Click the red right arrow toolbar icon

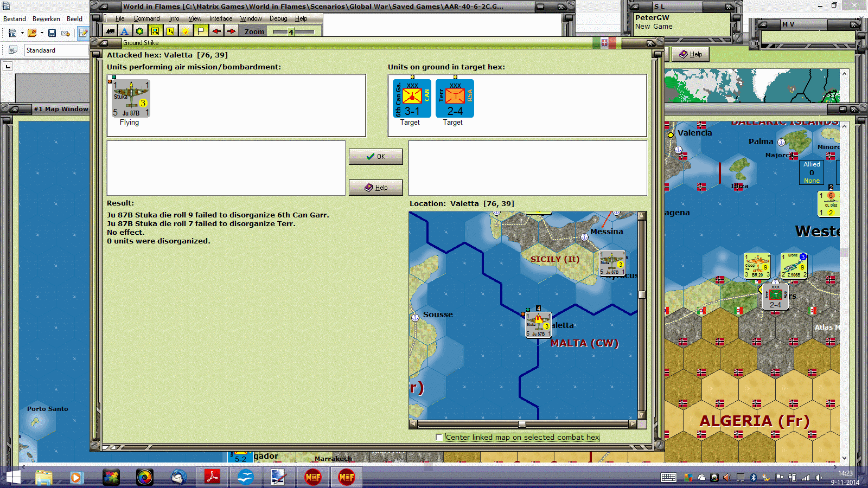[x=232, y=31]
